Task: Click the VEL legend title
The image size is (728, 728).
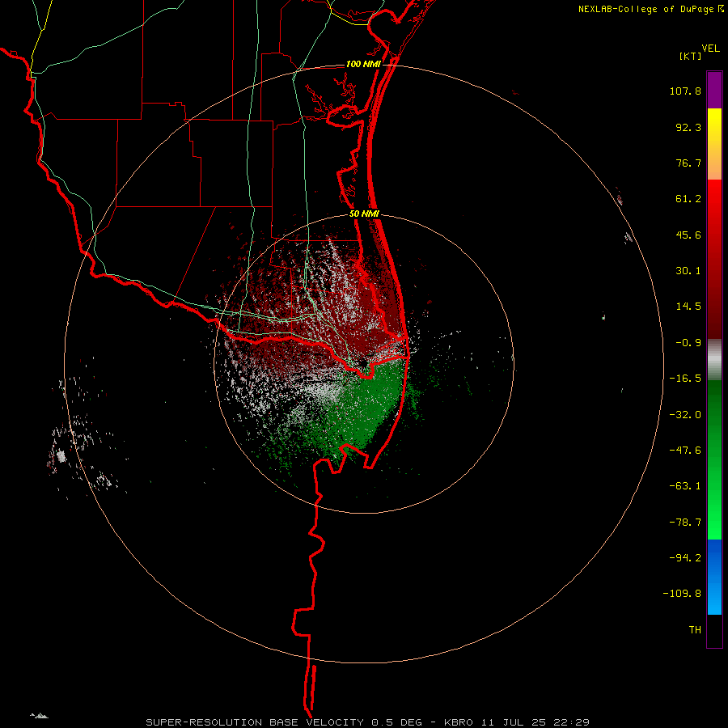Action: click(710, 49)
